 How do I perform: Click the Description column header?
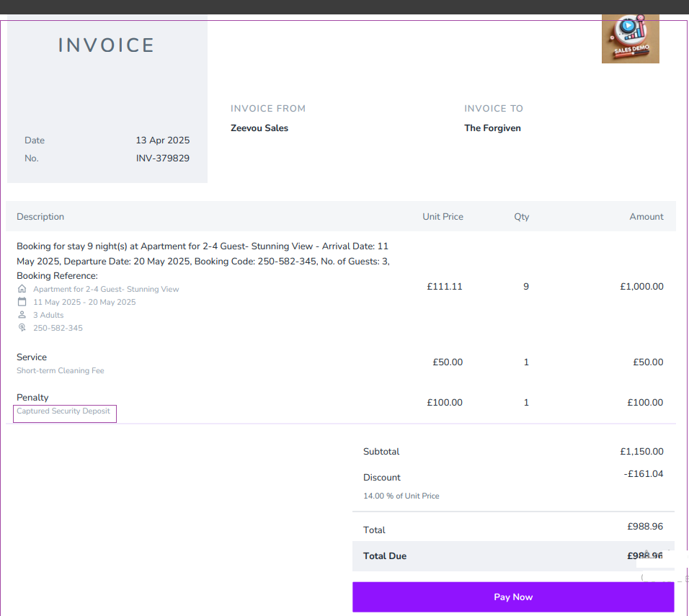point(40,217)
